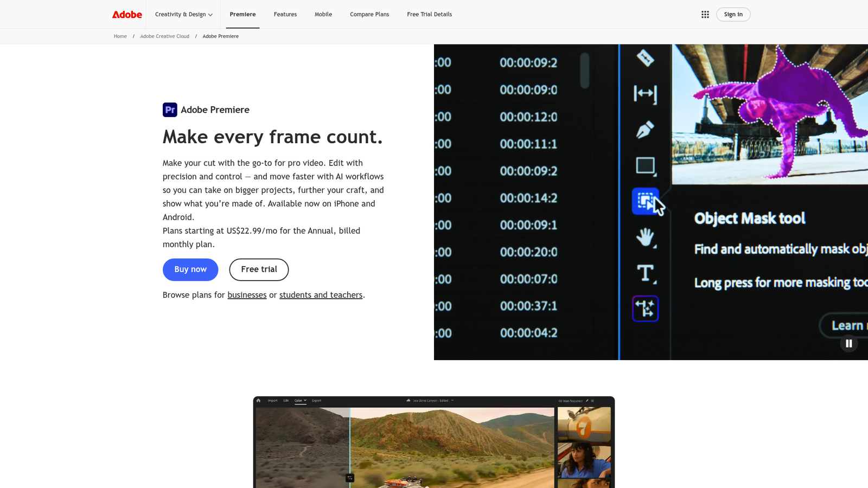The image size is (868, 488).
Task: Click the Adobe Premiere breadcrumb text
Action: (220, 36)
